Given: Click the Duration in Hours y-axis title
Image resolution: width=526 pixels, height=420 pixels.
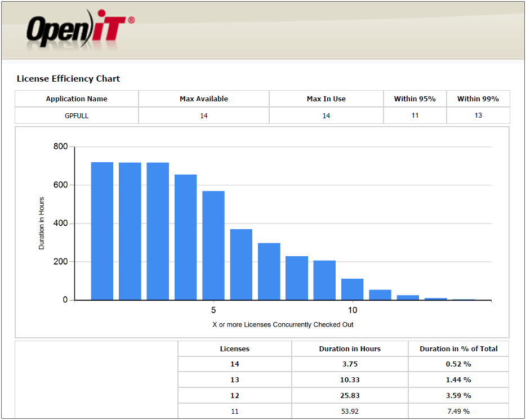Looking at the screenshot, I should point(42,224).
